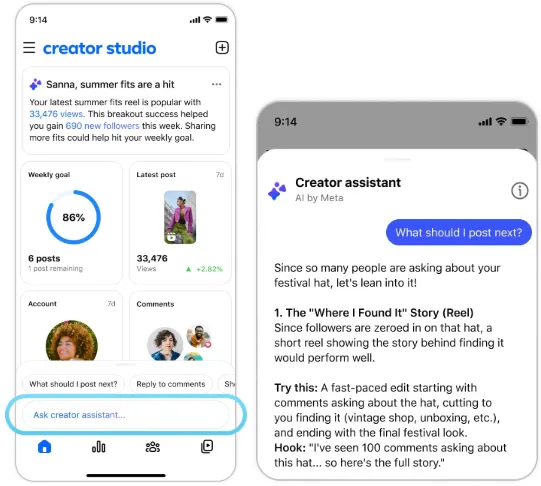
Task: Tap the 'Sanna, summer fits are a hit' headline
Action: [110, 84]
